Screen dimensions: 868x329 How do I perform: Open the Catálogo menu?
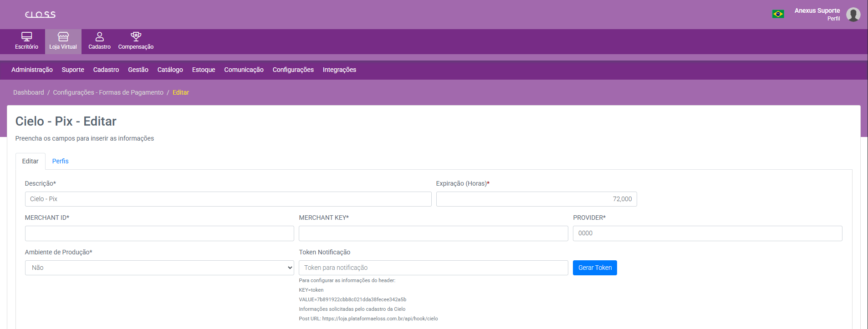pos(170,70)
